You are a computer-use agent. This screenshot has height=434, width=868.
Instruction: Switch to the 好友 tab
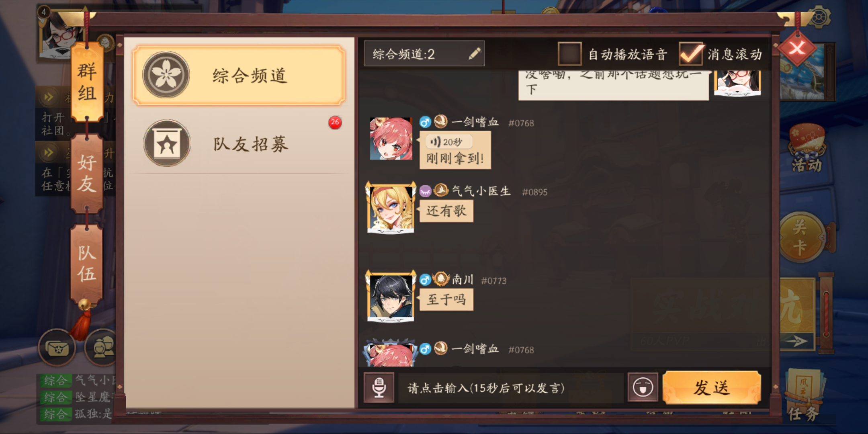(87, 174)
